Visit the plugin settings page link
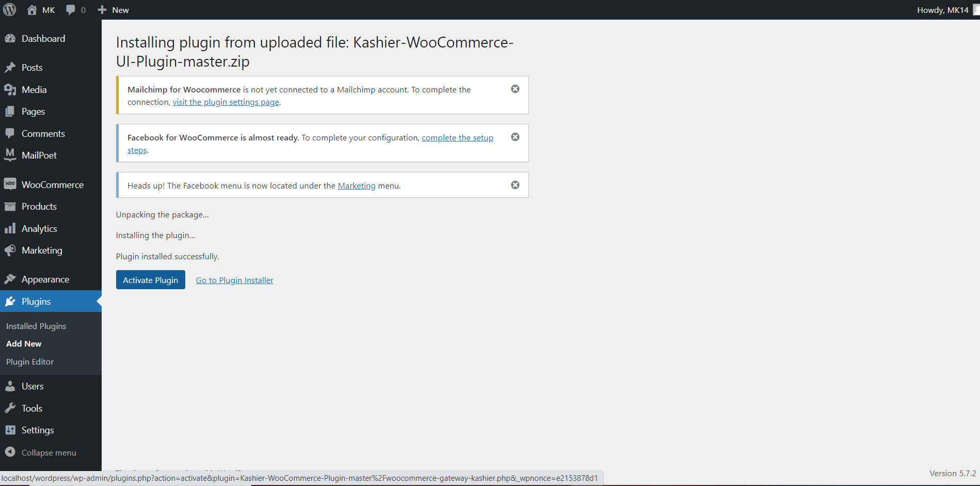The width and height of the screenshot is (980, 486). click(226, 102)
